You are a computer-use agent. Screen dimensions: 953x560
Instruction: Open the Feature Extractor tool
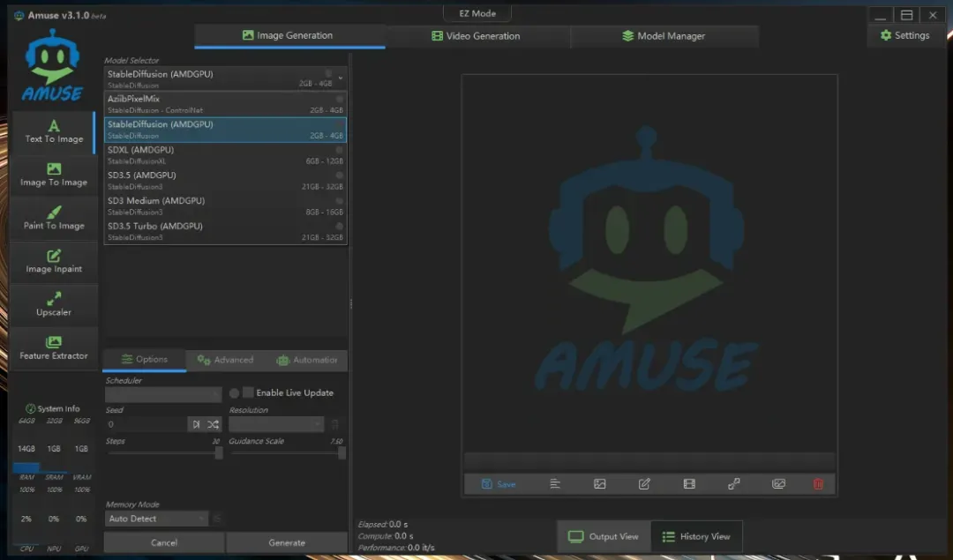point(54,348)
